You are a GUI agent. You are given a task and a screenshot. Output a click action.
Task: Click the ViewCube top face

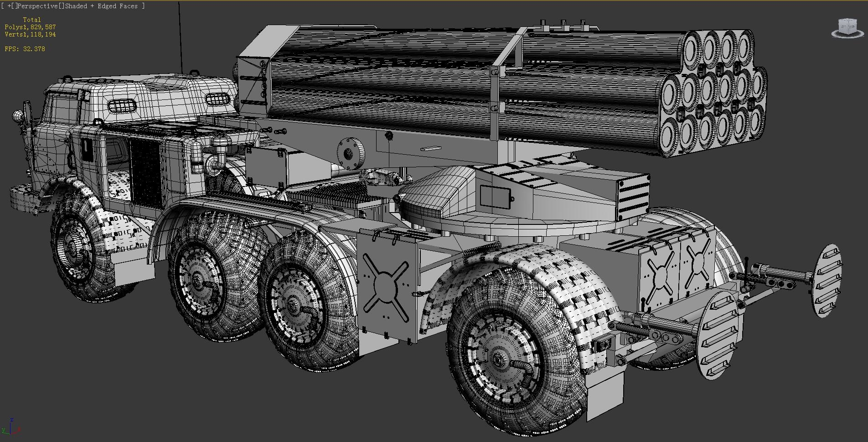tap(848, 20)
